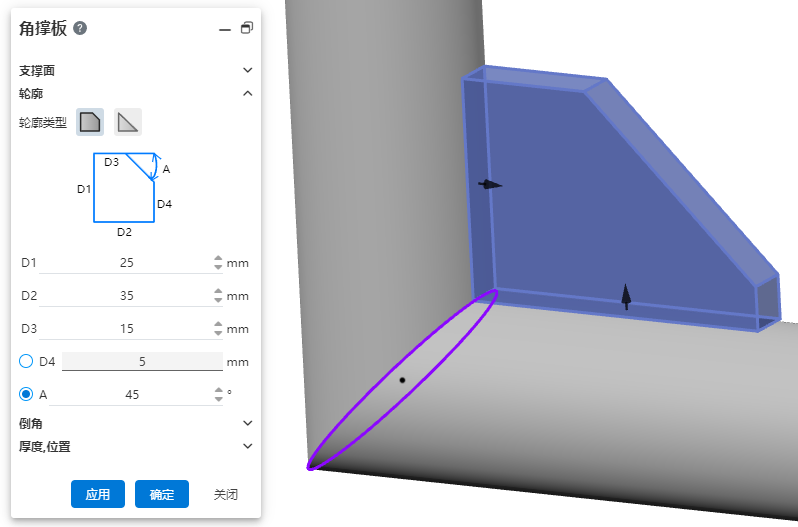The image size is (798, 527).
Task: Click the black point inside the purple ellipse
Action: [402, 380]
